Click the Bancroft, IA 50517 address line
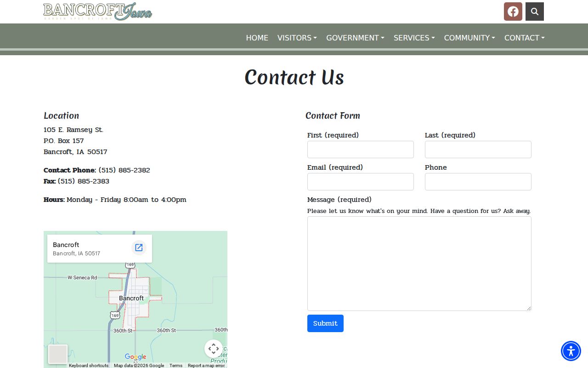This screenshot has height=368, width=588. (x=75, y=152)
